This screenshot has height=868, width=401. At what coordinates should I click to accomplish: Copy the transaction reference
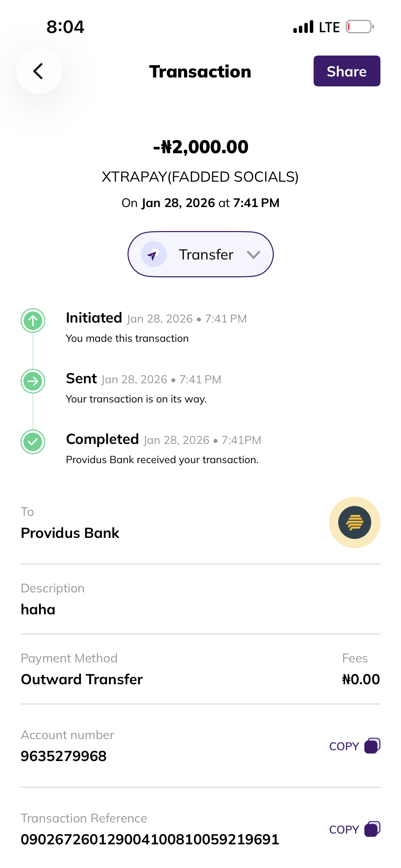click(372, 829)
